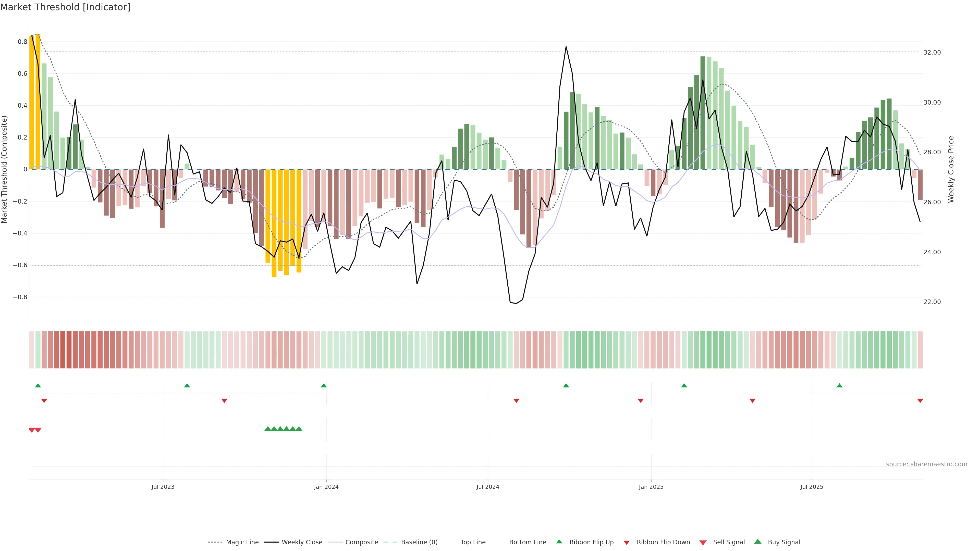Toggle Weekly Close series in legend
The height and width of the screenshot is (551, 980).
302,542
